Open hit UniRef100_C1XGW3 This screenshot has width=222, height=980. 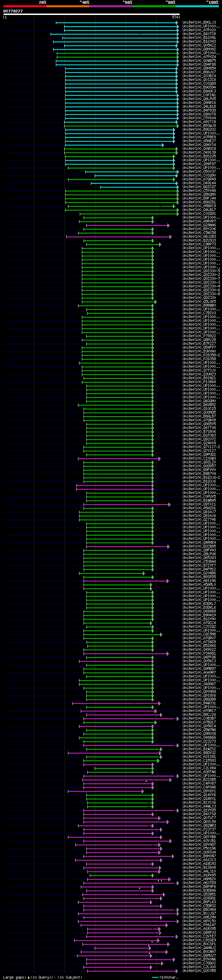click(199, 458)
